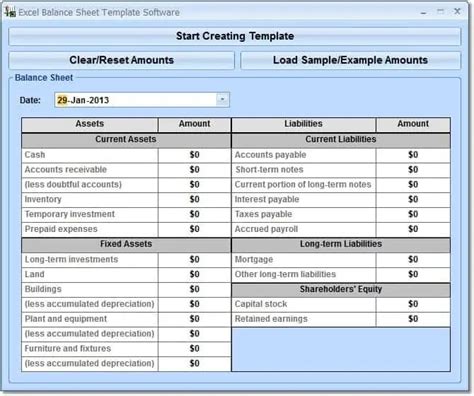
Task: Select the Current Assets section header
Action: 126,140
